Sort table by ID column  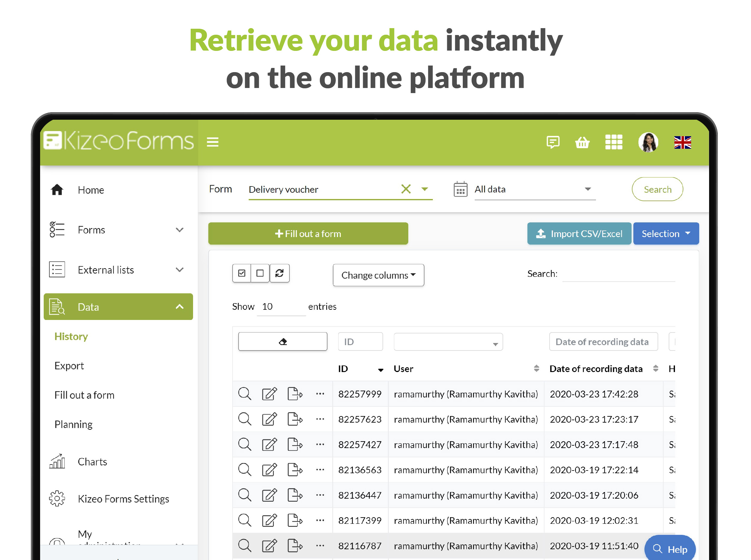(x=360, y=368)
